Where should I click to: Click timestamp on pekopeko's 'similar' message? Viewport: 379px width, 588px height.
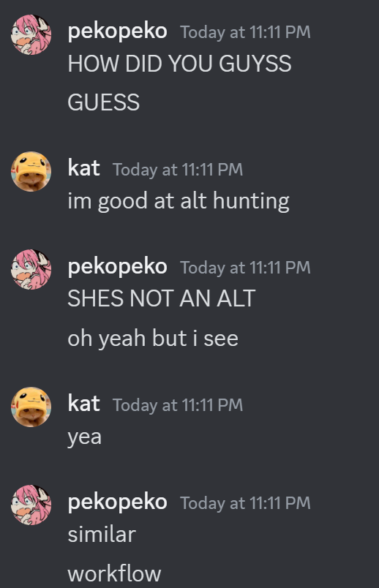[245, 503]
